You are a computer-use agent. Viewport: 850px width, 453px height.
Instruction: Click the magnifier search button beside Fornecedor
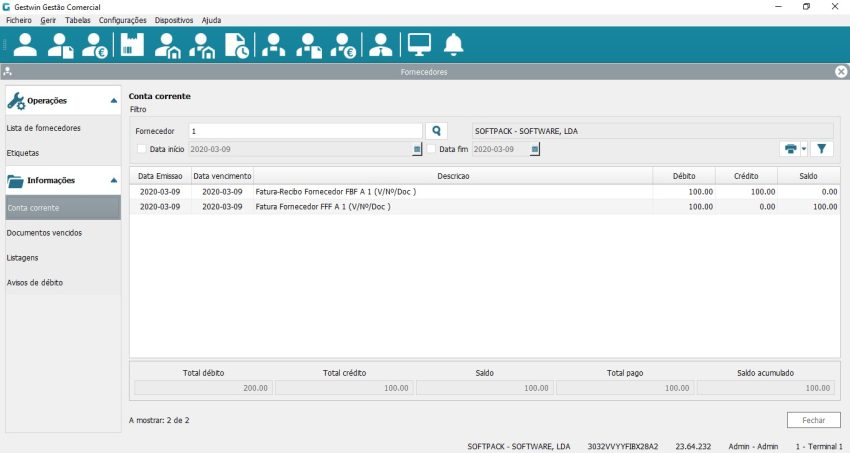(436, 131)
